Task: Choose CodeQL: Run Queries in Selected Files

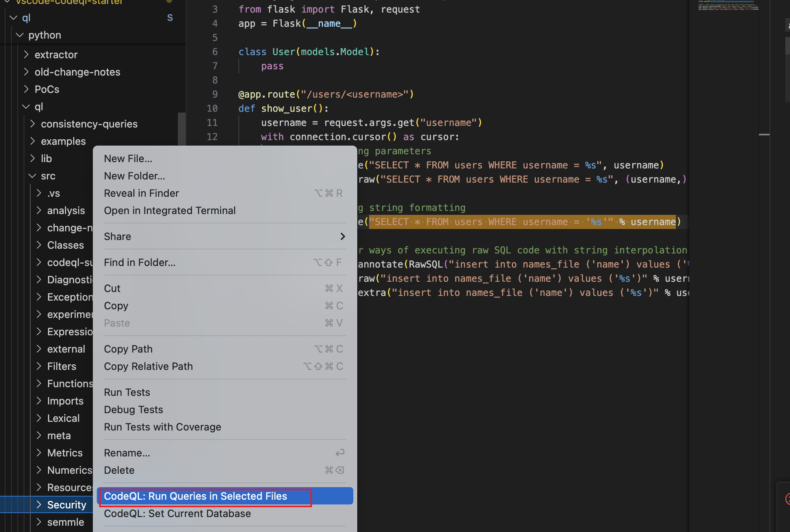Action: [195, 496]
